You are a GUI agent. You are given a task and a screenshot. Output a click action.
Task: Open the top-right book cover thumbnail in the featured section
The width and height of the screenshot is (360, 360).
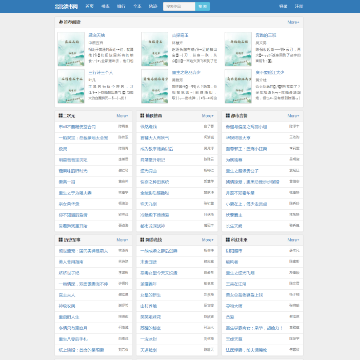(x=238, y=49)
